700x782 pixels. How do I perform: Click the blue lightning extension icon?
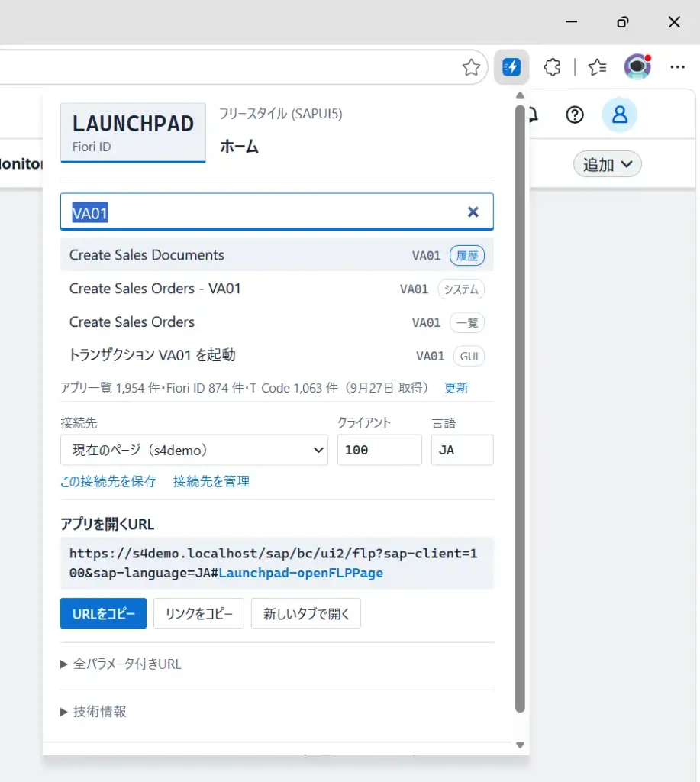pyautogui.click(x=511, y=67)
